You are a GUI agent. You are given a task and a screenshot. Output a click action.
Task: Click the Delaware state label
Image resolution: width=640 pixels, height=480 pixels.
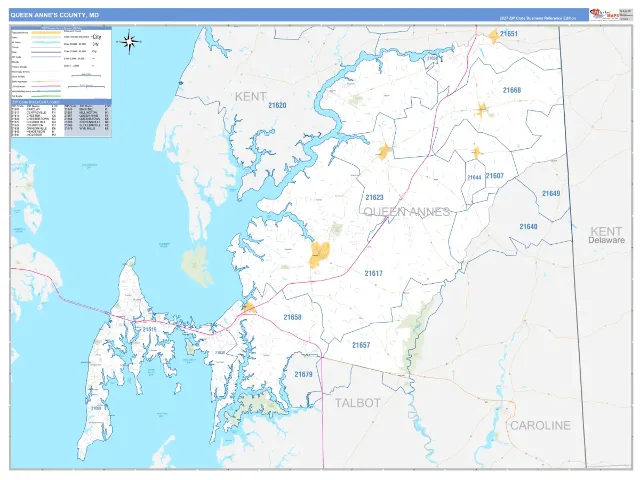point(606,240)
